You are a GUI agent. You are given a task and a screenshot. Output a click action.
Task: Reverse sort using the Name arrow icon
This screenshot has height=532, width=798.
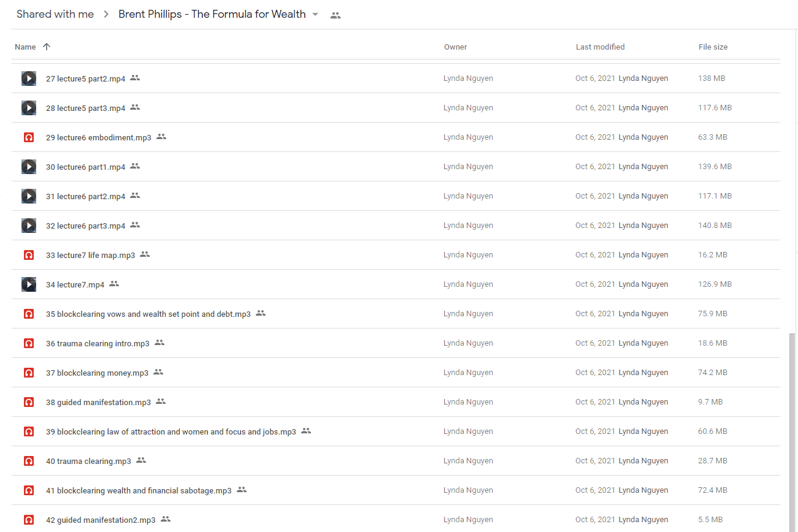tap(47, 47)
